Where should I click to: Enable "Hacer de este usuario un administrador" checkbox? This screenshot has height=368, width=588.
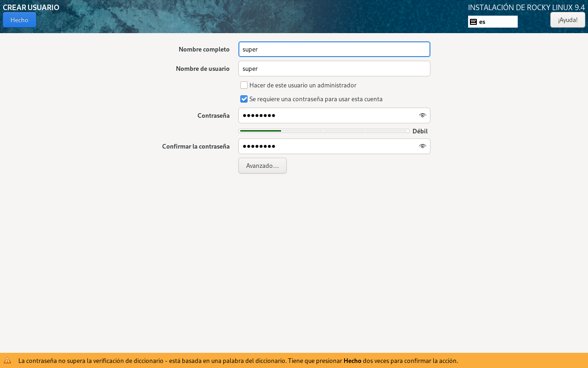tap(244, 85)
